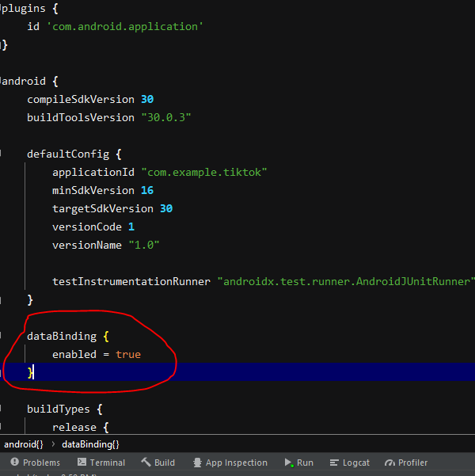Image resolution: width=475 pixels, height=476 pixels.
Task: Open the Profiler tool window tab
Action: coord(406,463)
